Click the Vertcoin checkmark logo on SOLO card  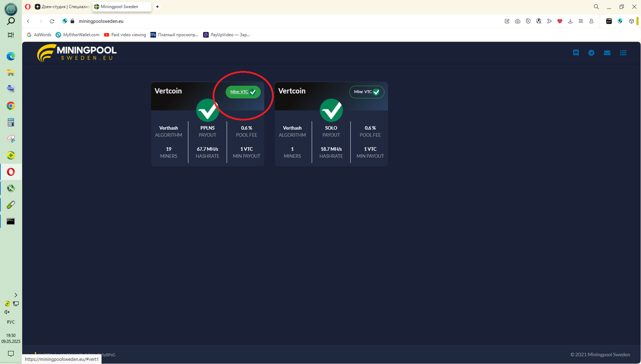pyautogui.click(x=331, y=110)
